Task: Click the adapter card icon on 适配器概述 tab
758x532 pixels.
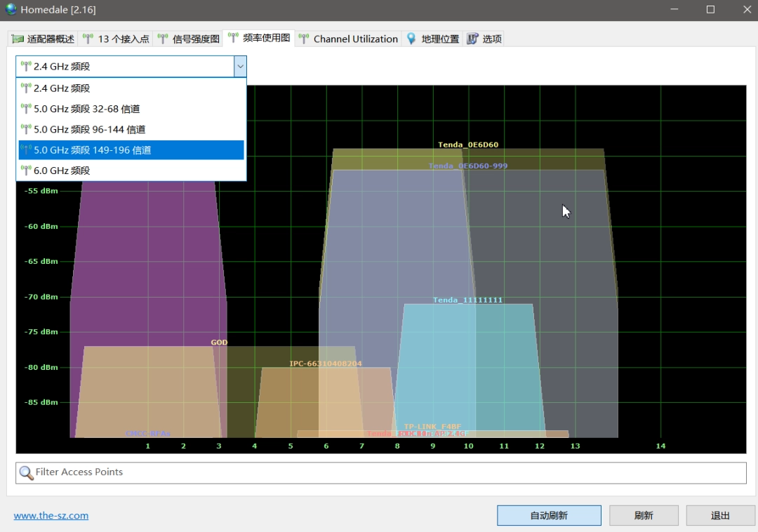Action: coord(18,39)
